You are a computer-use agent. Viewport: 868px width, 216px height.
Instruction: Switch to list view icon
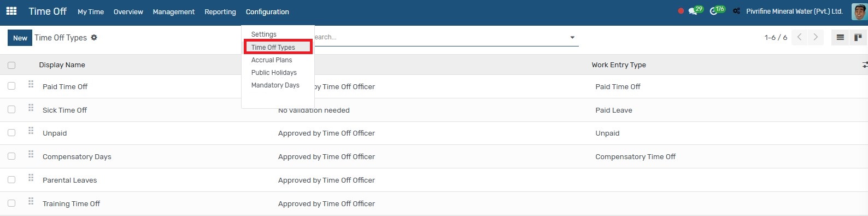(840, 37)
